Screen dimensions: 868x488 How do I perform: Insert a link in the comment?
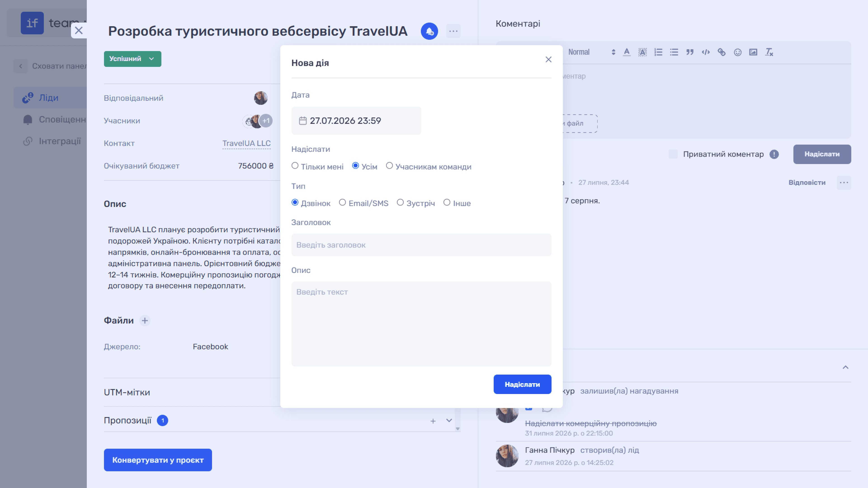tap(722, 52)
